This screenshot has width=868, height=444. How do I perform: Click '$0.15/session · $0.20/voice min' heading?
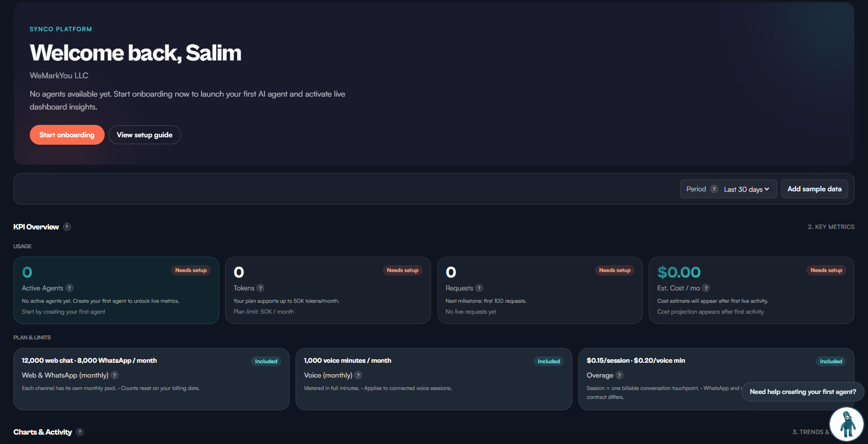(636, 360)
